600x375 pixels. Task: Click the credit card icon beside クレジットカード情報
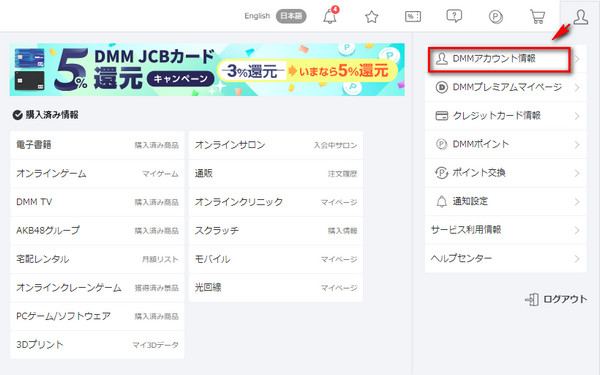coord(442,116)
